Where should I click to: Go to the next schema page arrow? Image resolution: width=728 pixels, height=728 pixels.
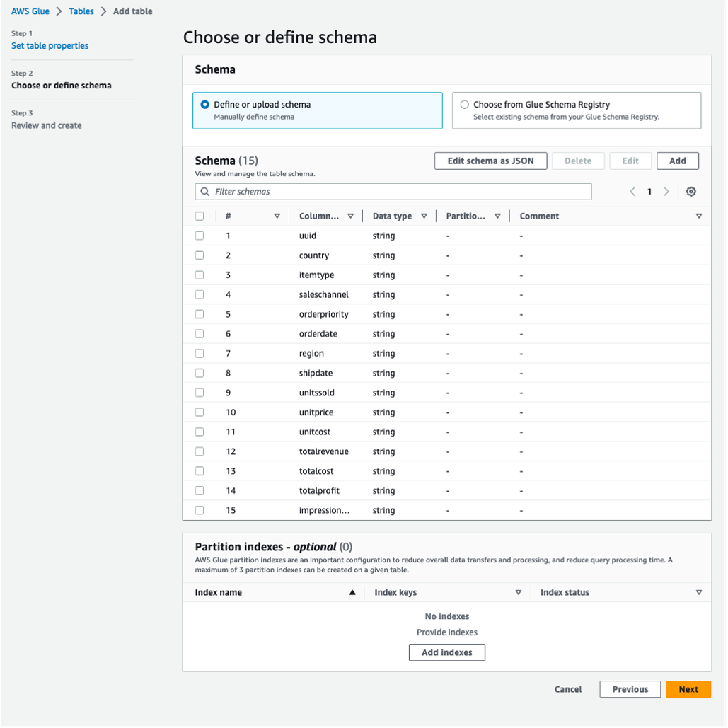[666, 192]
